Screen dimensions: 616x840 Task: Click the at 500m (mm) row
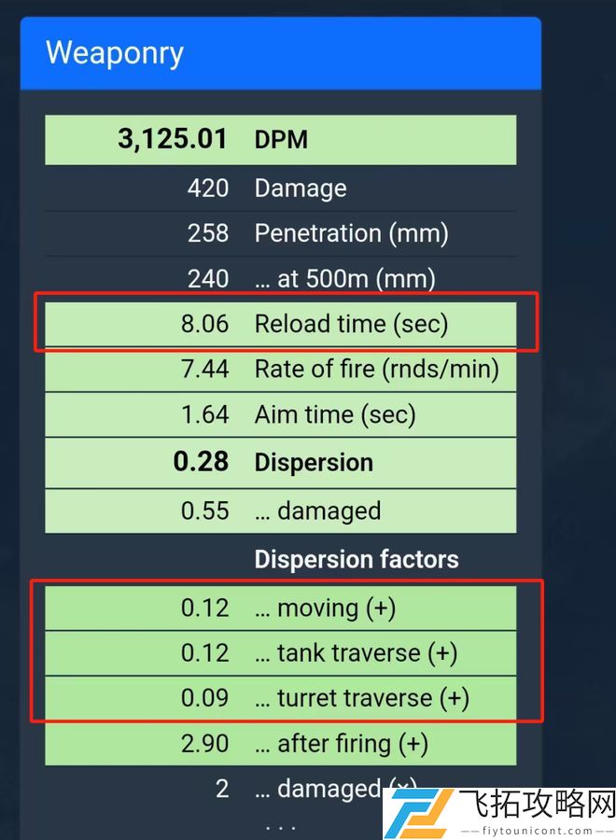click(281, 278)
